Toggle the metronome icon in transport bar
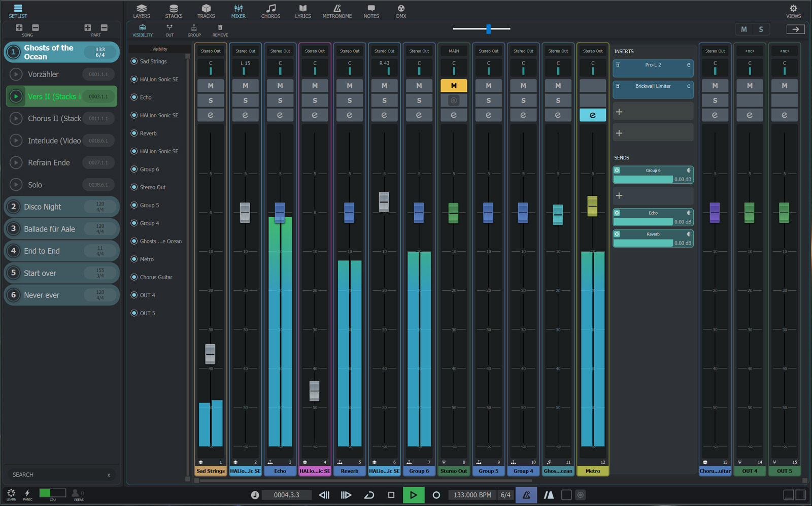This screenshot has width=812, height=506. pyautogui.click(x=526, y=495)
